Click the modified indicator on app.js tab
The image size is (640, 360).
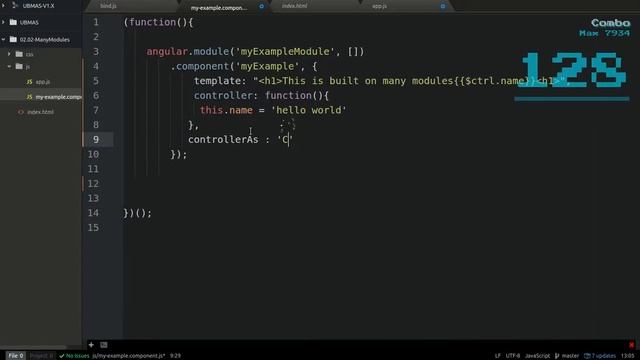coord(443,6)
